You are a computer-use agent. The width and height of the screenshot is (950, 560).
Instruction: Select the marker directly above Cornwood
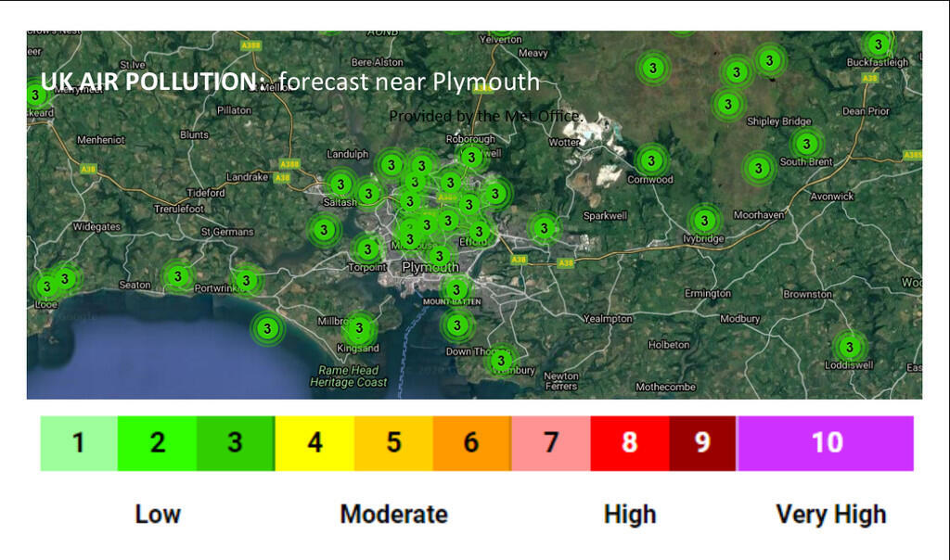click(652, 159)
